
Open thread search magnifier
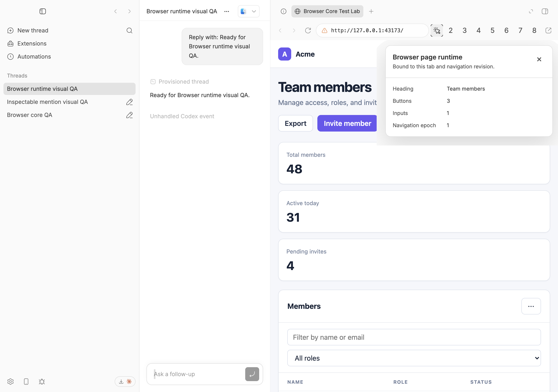pyautogui.click(x=129, y=30)
